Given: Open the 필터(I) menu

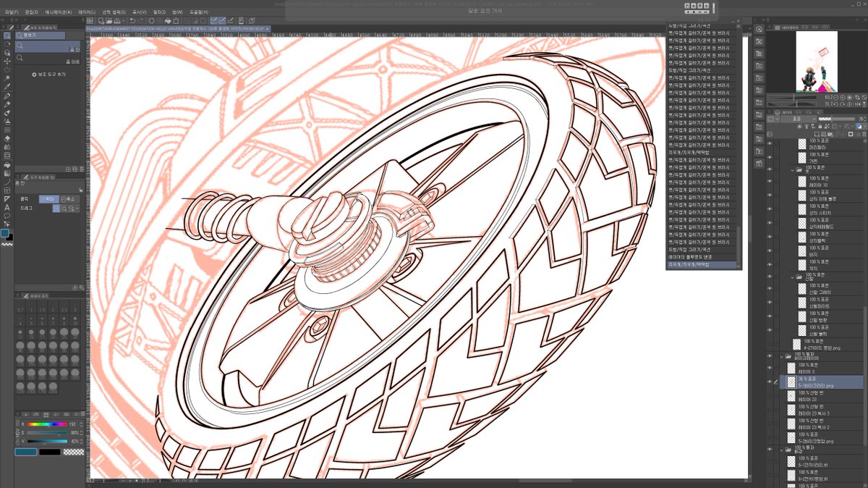Looking at the screenshot, I should point(158,12).
